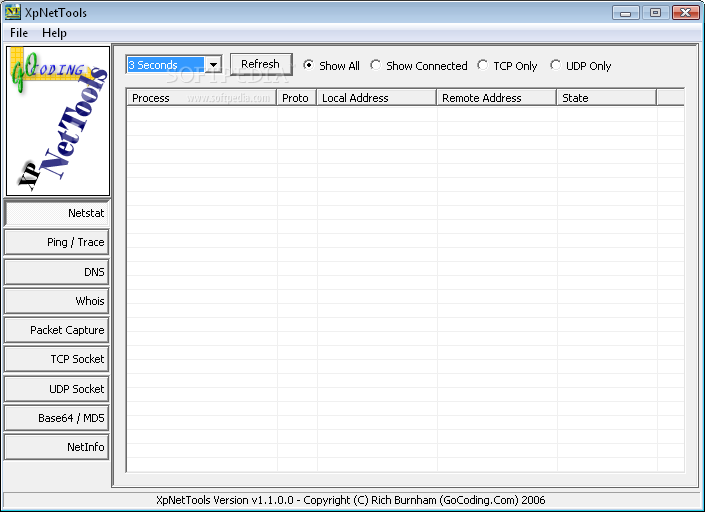Sort by the Remote Address column header
Viewport: 705px width, 512px height.
pyautogui.click(x=497, y=98)
